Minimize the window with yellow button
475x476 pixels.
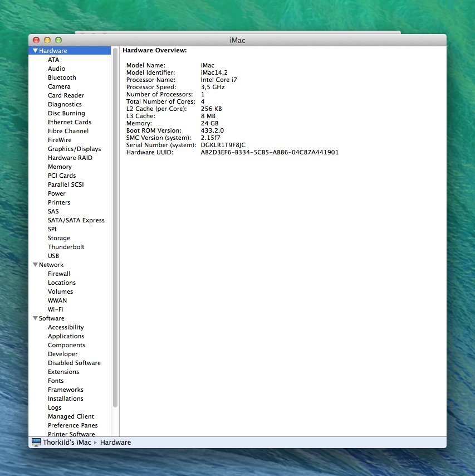pos(47,40)
